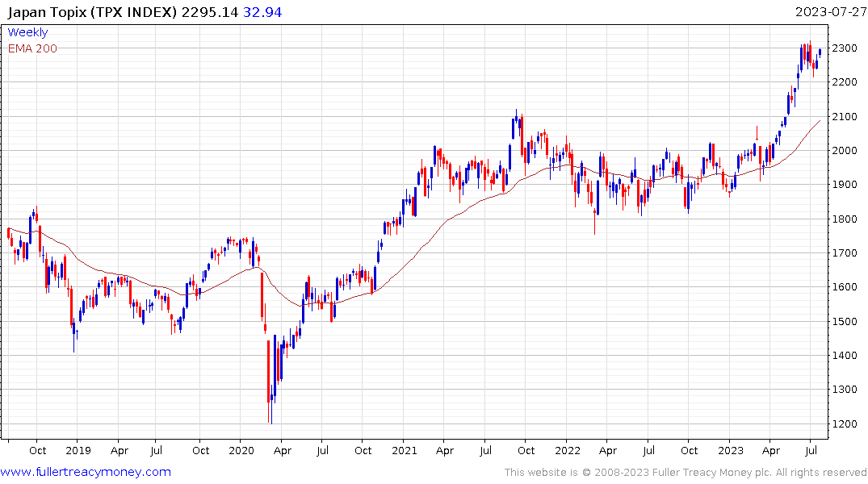Image resolution: width=868 pixels, height=484 pixels.
Task: Click the EMA 200 legend label
Action: click(32, 48)
